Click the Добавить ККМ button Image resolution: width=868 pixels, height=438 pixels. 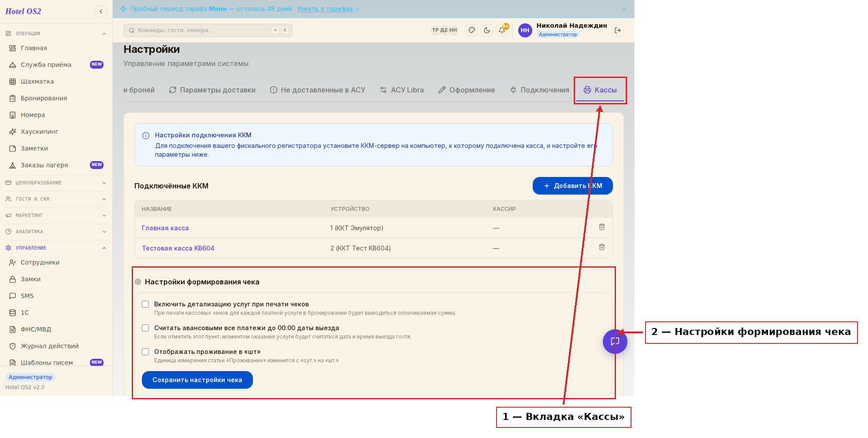[x=572, y=186]
